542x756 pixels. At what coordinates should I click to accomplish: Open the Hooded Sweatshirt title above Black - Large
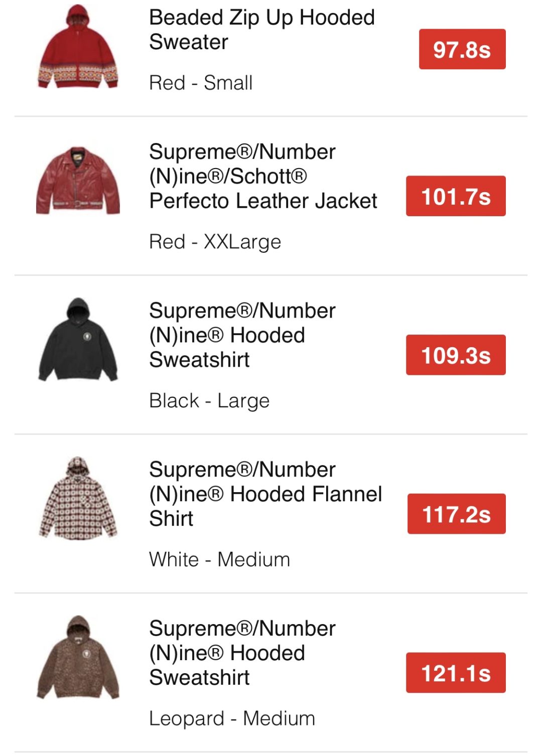(x=242, y=335)
